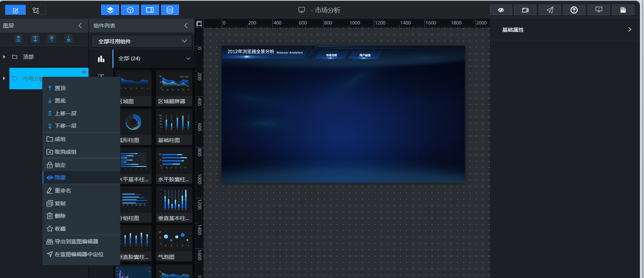The image size is (644, 278).
Task: Select the 基础柱图 component thumbnail
Action: [x=174, y=127]
